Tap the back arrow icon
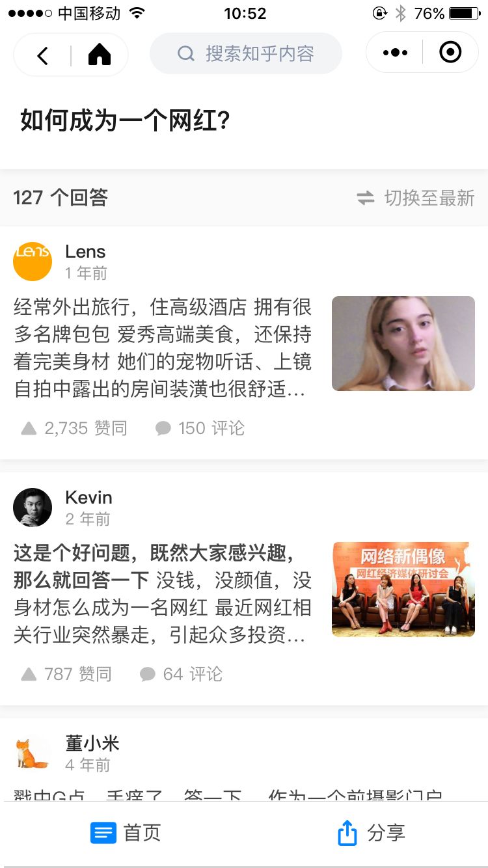This screenshot has height=868, width=488. click(43, 55)
